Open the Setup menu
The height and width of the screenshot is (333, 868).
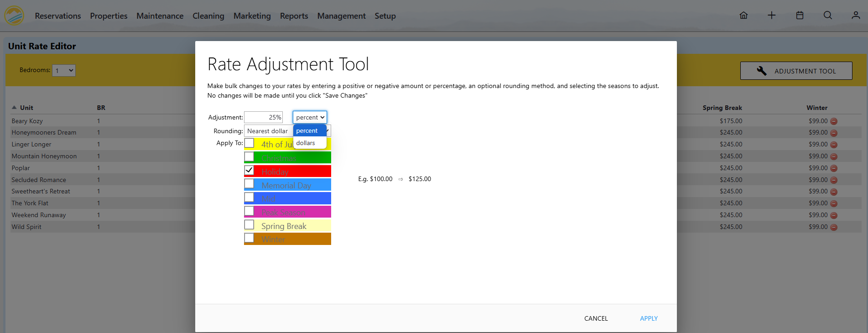tap(385, 16)
